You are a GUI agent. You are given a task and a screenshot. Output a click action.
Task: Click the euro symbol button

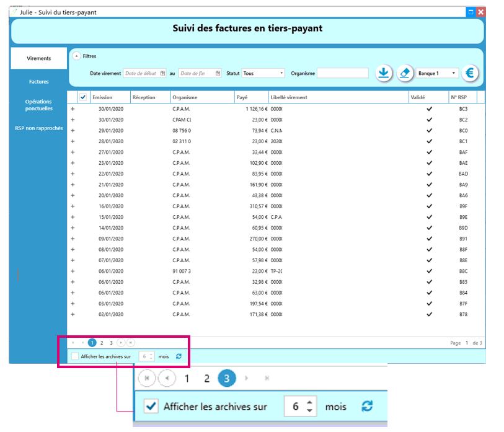click(x=470, y=73)
